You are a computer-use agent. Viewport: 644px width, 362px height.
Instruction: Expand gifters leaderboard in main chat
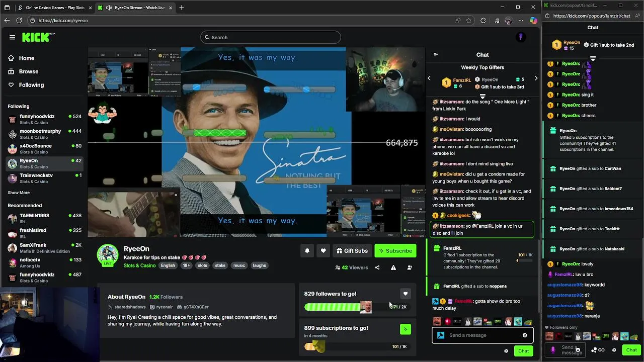pos(482,96)
